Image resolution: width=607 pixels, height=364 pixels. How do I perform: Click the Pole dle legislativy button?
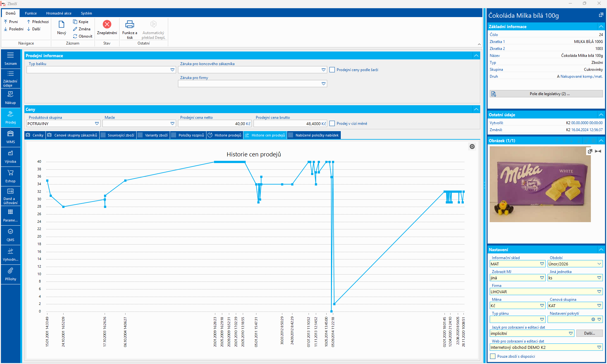(546, 94)
